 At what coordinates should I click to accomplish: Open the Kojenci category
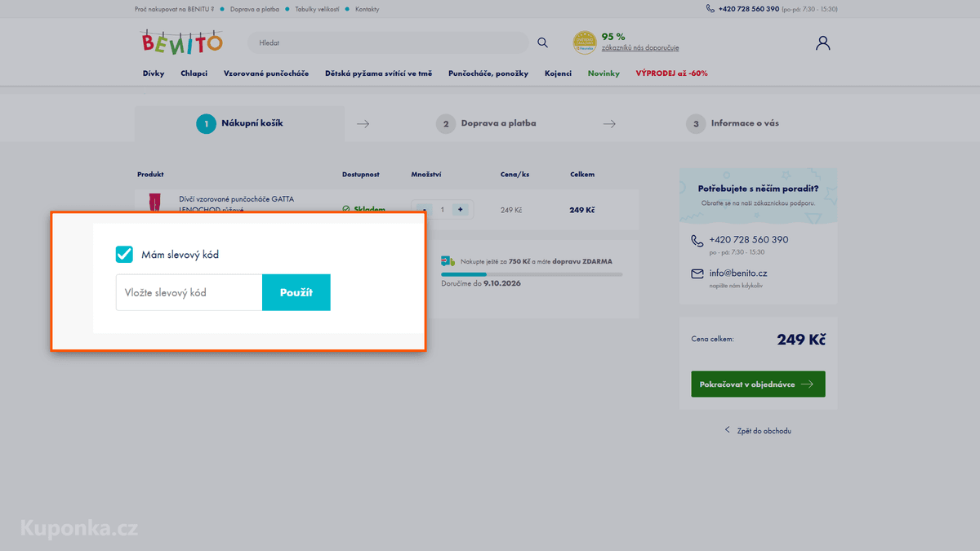[x=558, y=73]
